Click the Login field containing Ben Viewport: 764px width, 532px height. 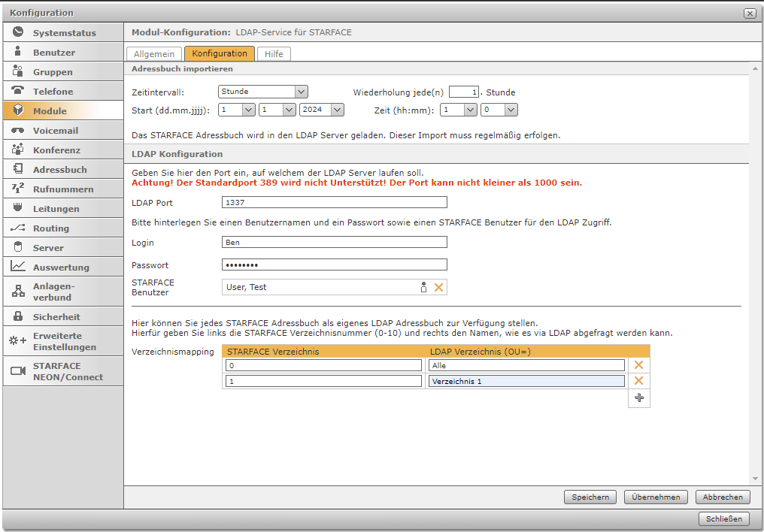(334, 243)
